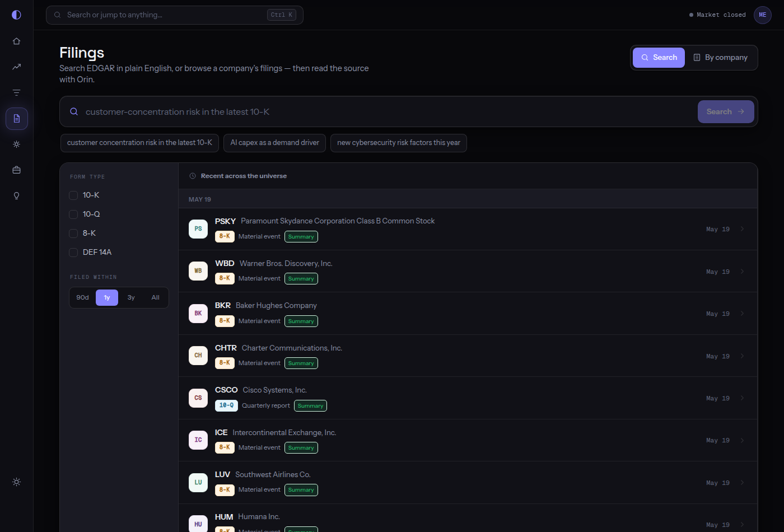Use suggestion customer concentration risk in latest 10-K
The image size is (784, 532).
(x=139, y=143)
